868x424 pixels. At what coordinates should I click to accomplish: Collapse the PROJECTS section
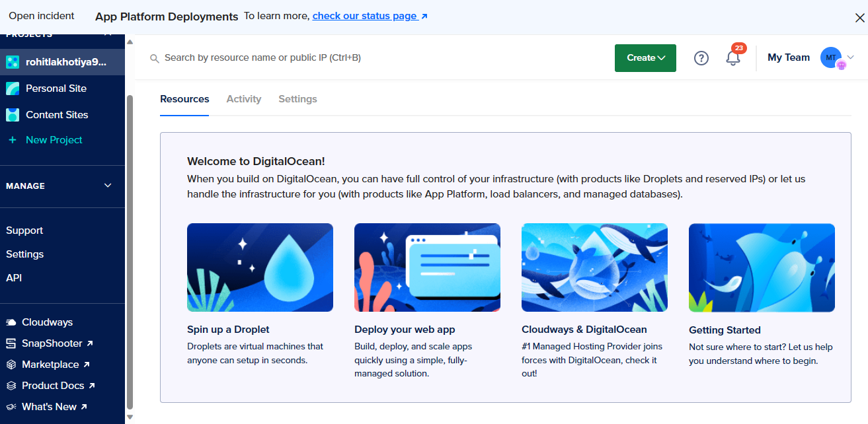108,32
